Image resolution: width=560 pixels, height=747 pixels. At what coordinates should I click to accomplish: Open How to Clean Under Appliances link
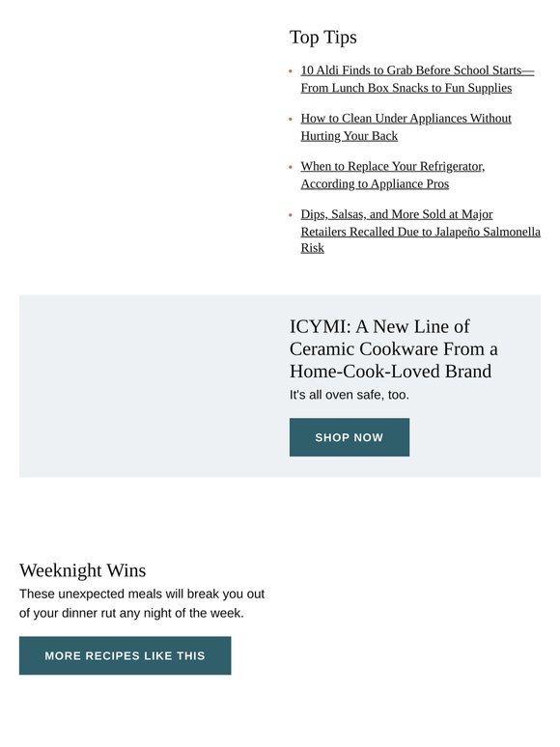coord(406,127)
